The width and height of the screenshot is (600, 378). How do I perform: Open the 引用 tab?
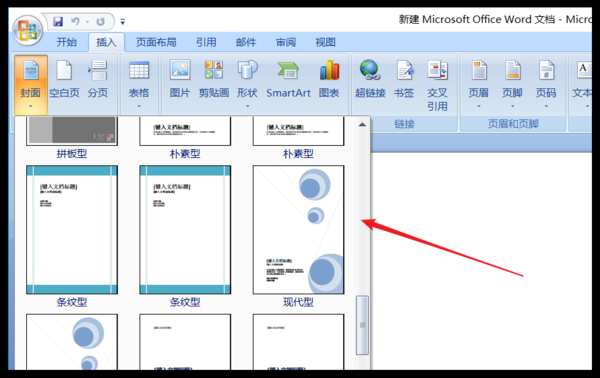pos(206,42)
